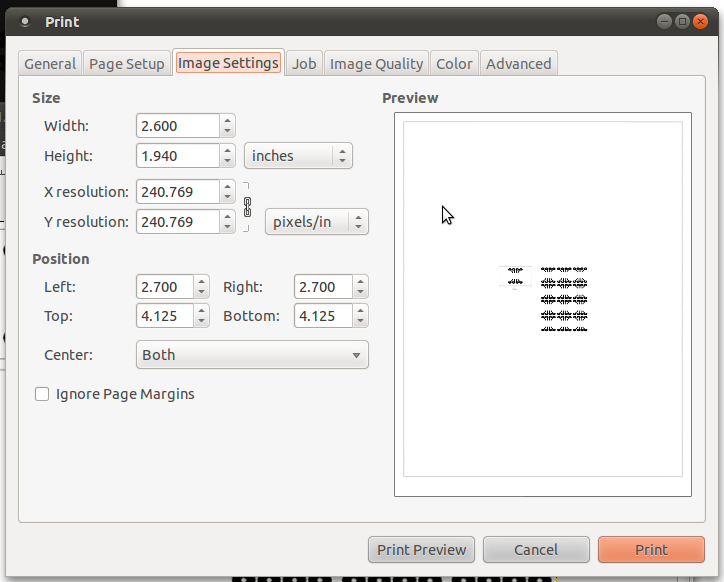
Task: Enable Ignore Page Margins checkbox
Action: 42,394
